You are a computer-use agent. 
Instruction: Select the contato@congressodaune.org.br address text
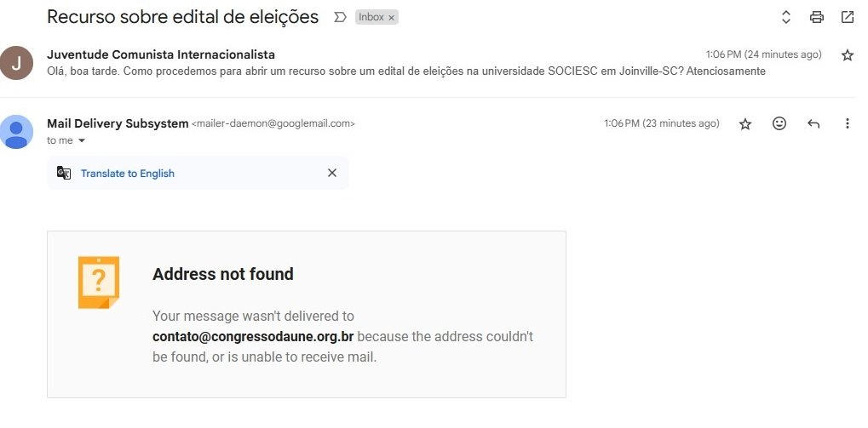[x=253, y=337]
